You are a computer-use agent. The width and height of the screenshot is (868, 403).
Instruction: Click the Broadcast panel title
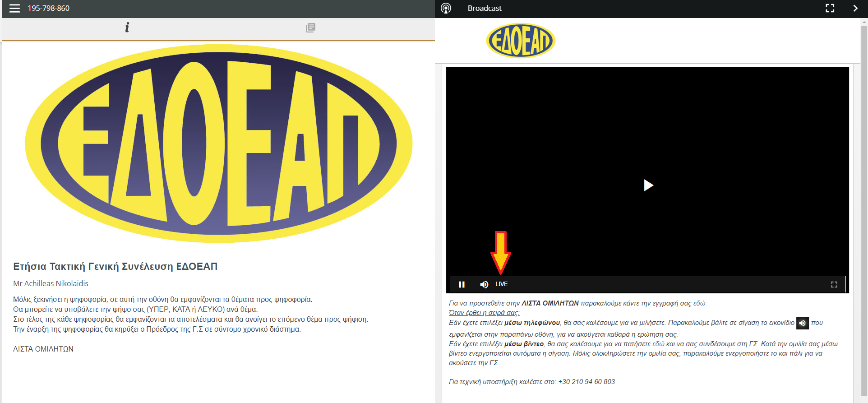click(x=485, y=8)
